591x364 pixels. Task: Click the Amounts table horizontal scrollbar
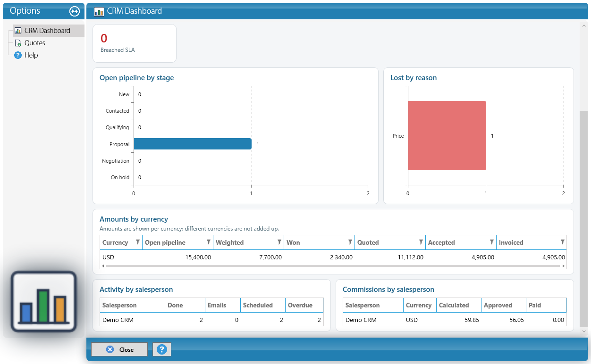pos(333,266)
